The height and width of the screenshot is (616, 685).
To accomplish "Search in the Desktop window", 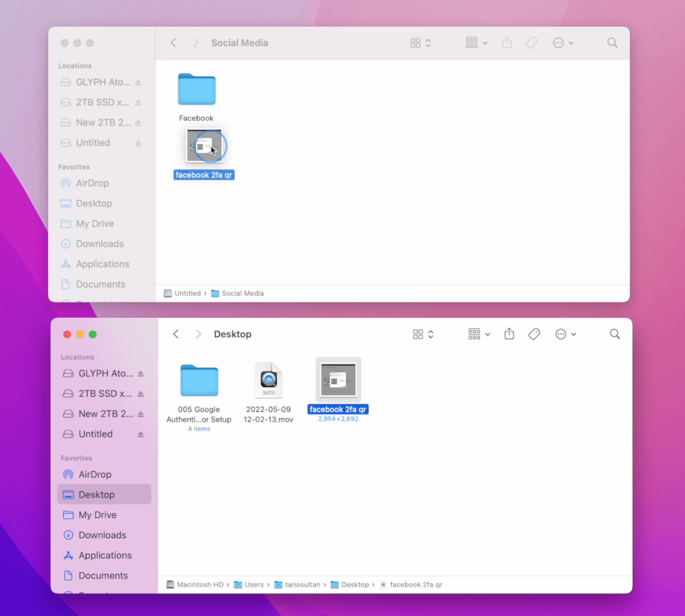I will coord(615,334).
